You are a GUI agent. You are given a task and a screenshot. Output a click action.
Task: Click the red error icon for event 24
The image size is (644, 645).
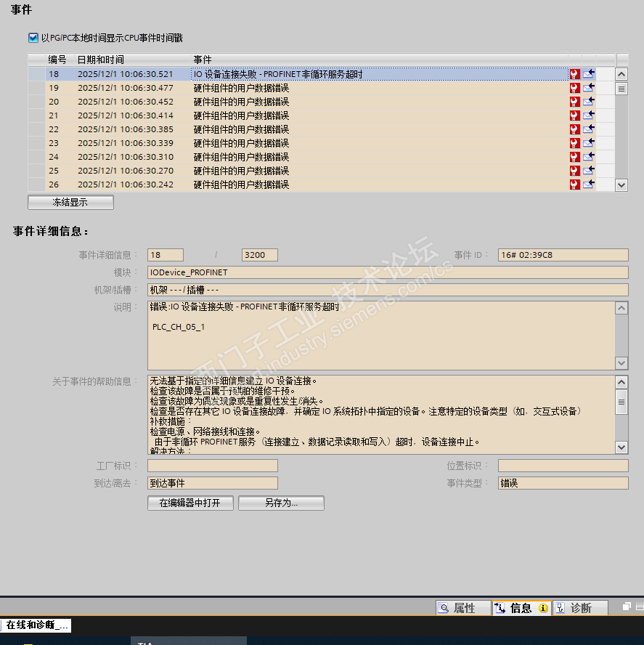tap(574, 157)
